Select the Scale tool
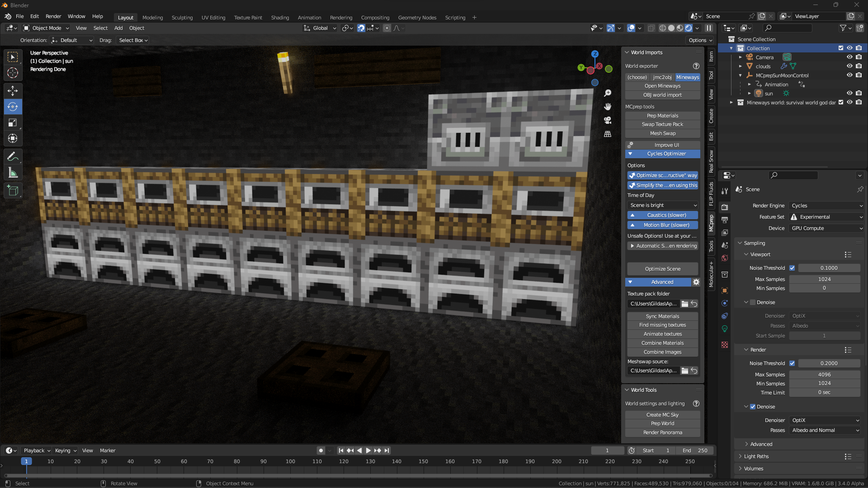The height and width of the screenshot is (488, 868). point(13,122)
